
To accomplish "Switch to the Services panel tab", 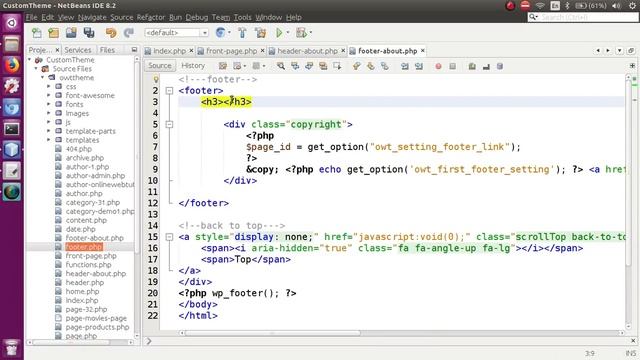I will pyautogui.click(x=78, y=50).
